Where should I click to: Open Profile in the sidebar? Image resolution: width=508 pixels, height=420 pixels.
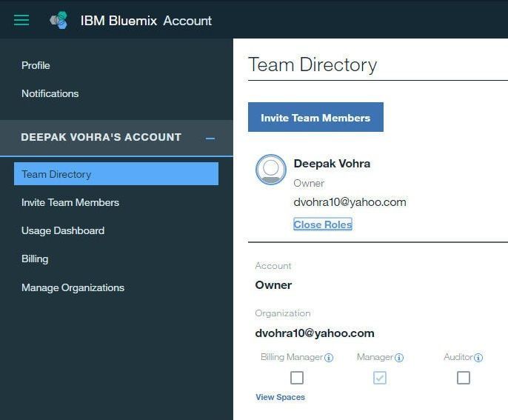(x=36, y=65)
